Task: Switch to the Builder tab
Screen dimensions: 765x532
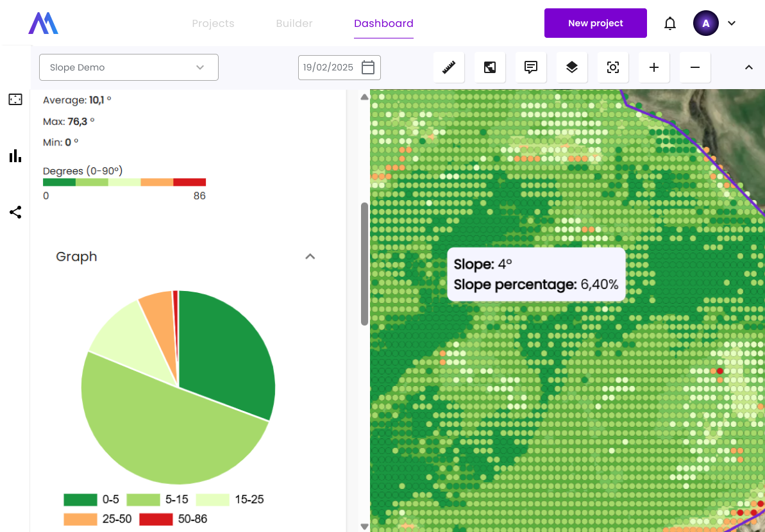Action: coord(294,24)
